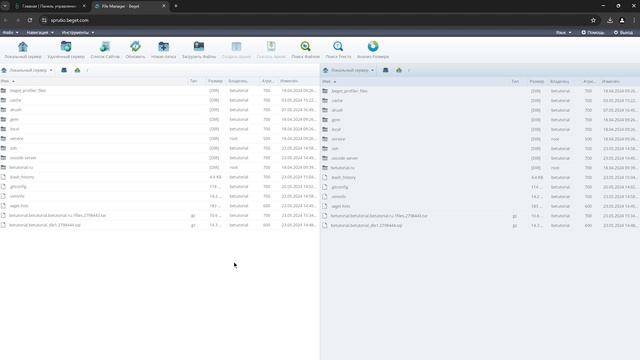640x360 pixels.
Task: Click the .bash_history file icon in right panel
Action: pyautogui.click(x=325, y=178)
